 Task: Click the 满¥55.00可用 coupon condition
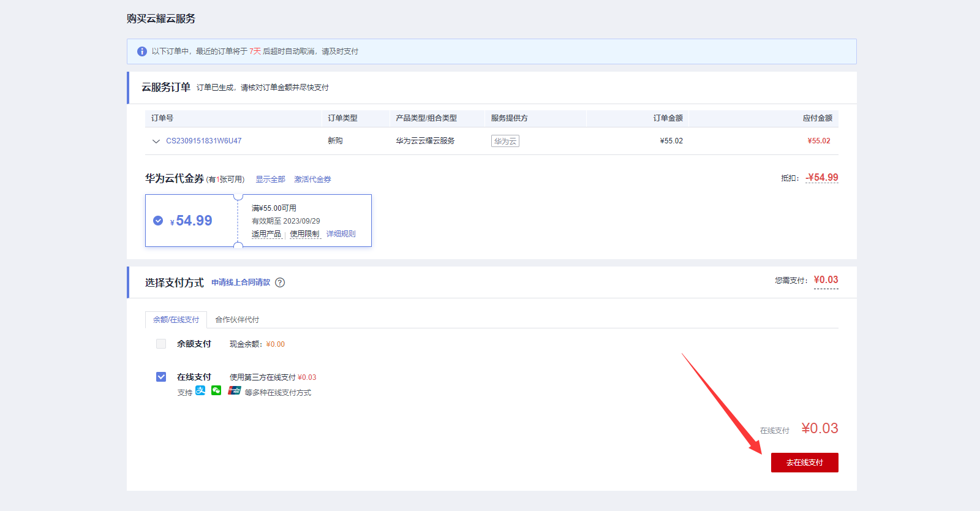pyautogui.click(x=274, y=208)
